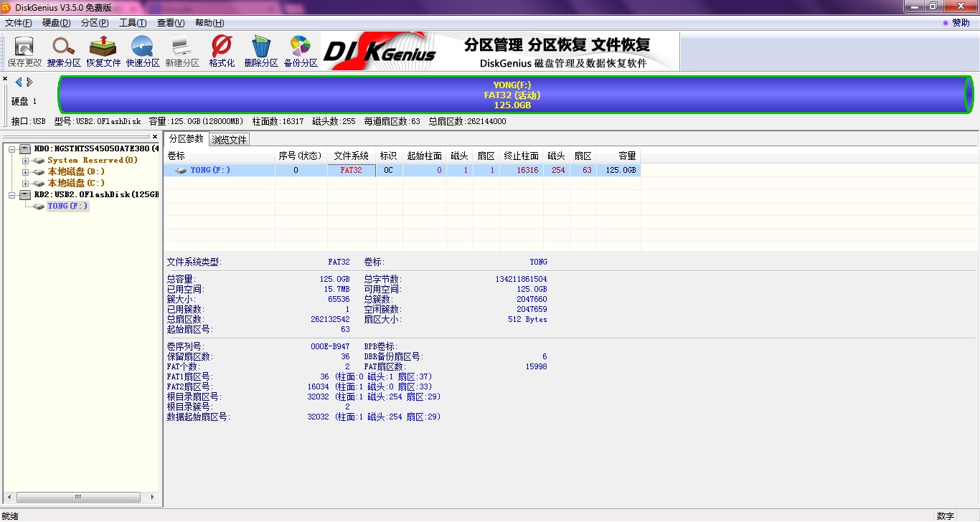Go to next disk with right arrow
The width and height of the screenshot is (980, 522).
coord(29,82)
